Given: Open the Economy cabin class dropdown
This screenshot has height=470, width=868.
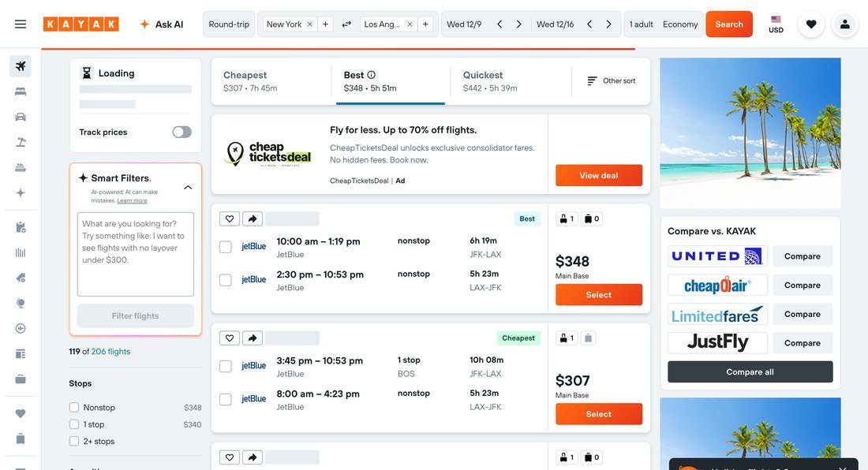Looking at the screenshot, I should 679,24.
